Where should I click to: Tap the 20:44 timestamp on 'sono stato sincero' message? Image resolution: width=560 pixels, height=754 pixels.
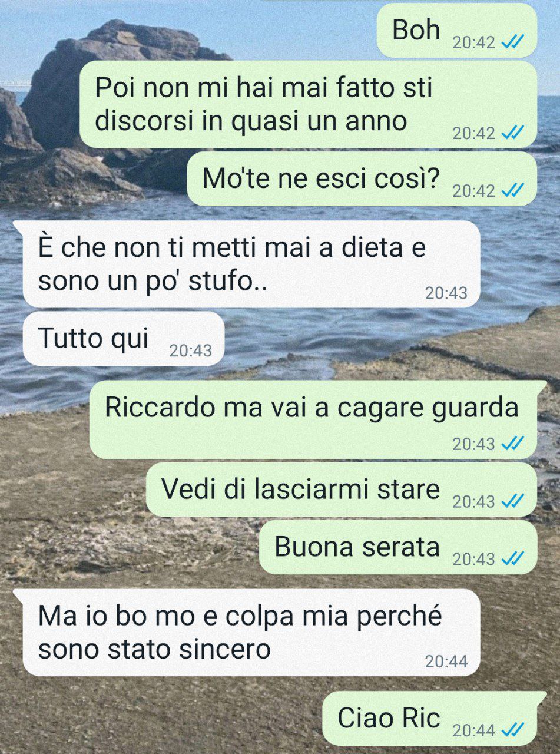(446, 662)
